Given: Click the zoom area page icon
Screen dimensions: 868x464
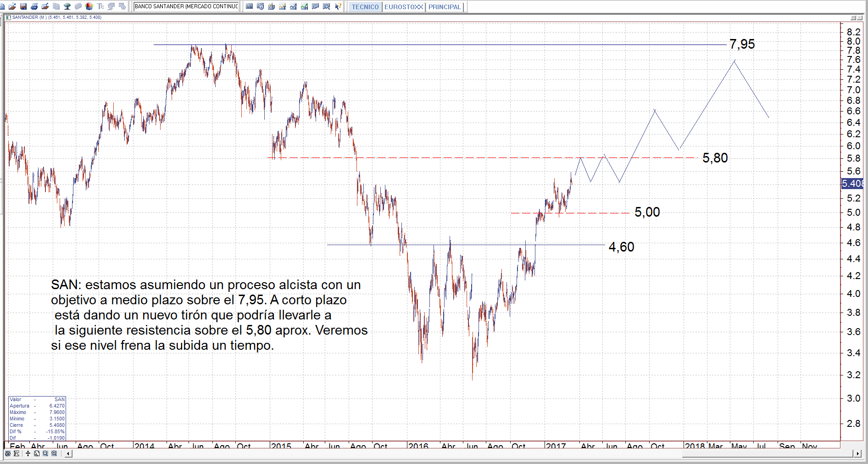Looking at the screenshot, I should tap(37, 453).
